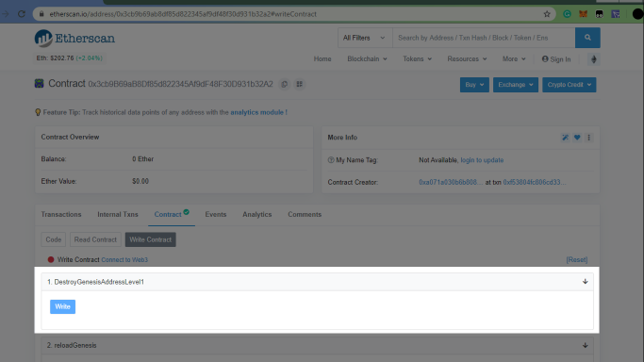Click the Code button
This screenshot has height=362, width=644.
click(x=54, y=239)
